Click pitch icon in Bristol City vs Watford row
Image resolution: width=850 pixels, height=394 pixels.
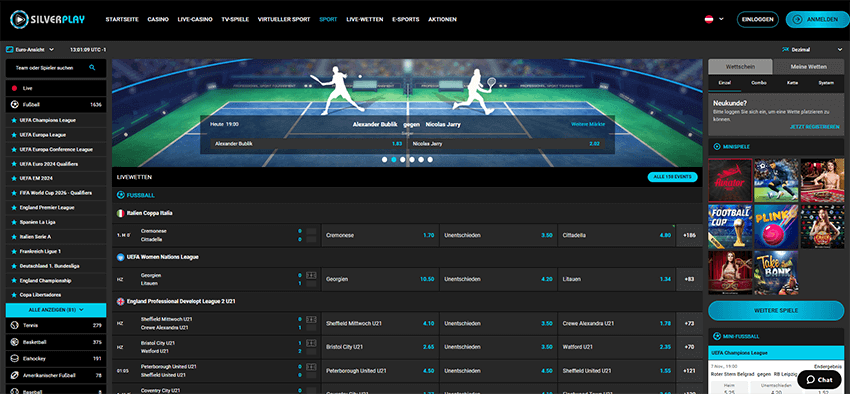tap(311, 343)
